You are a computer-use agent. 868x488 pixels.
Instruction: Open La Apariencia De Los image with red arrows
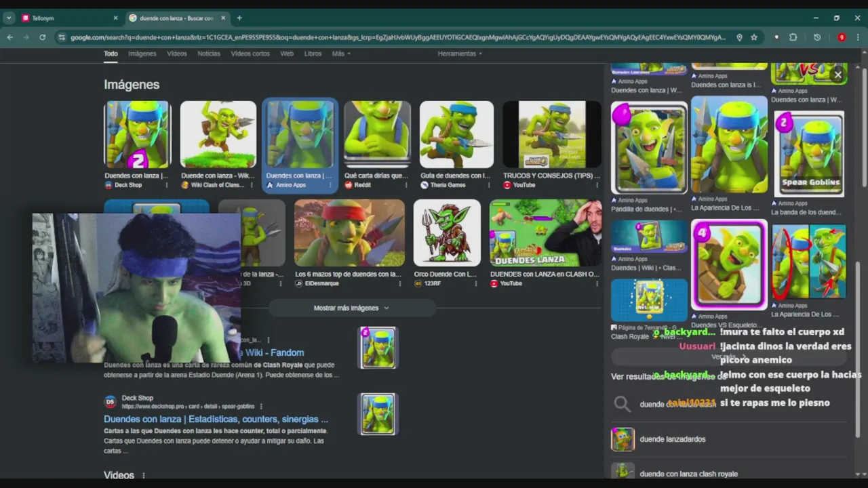tap(809, 262)
